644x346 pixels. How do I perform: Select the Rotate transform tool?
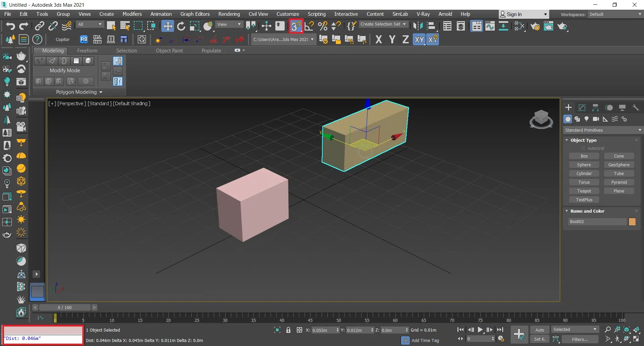pyautogui.click(x=181, y=26)
